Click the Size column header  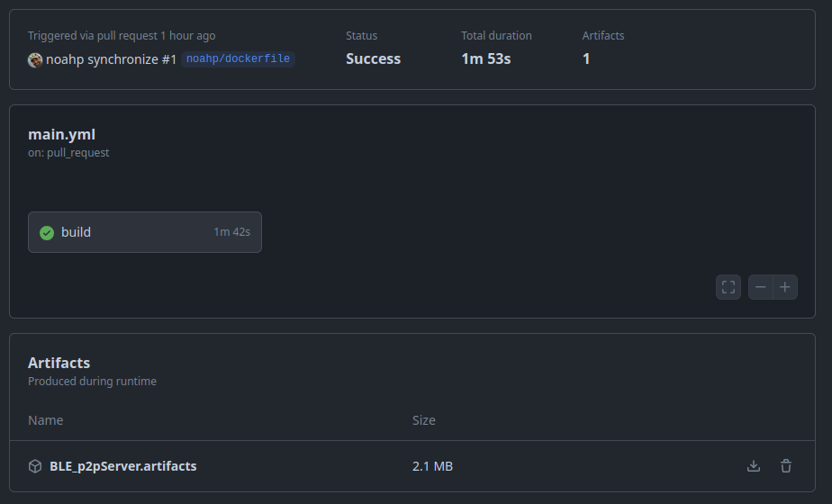[x=424, y=420]
